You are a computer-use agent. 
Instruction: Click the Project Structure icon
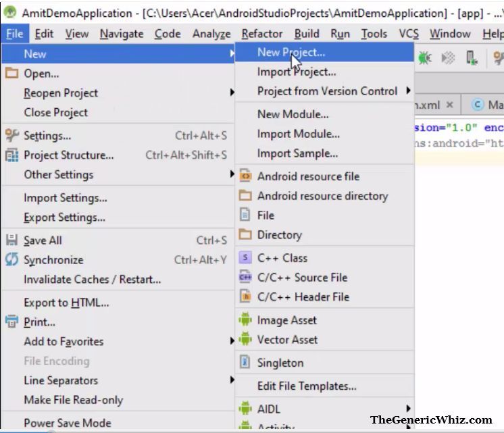[12, 155]
